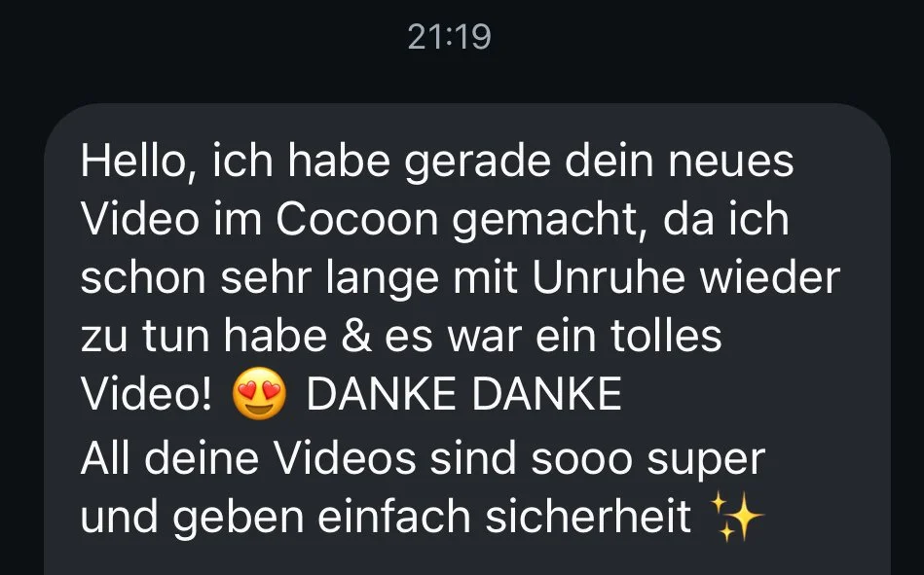Click the 21:19 timestamp above the message
Image resolution: width=924 pixels, height=575 pixels.
pyautogui.click(x=449, y=37)
